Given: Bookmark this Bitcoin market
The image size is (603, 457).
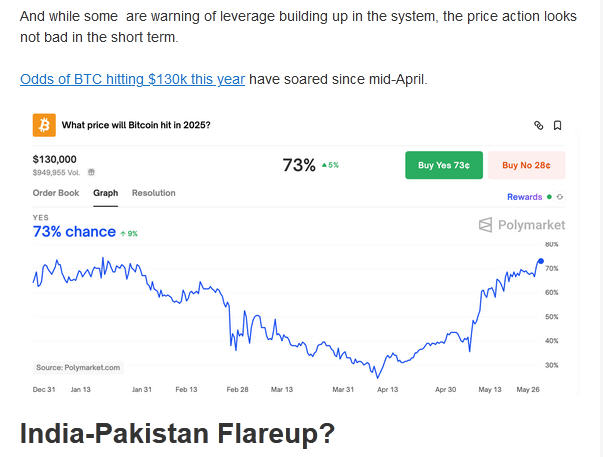Looking at the screenshot, I should [x=557, y=126].
